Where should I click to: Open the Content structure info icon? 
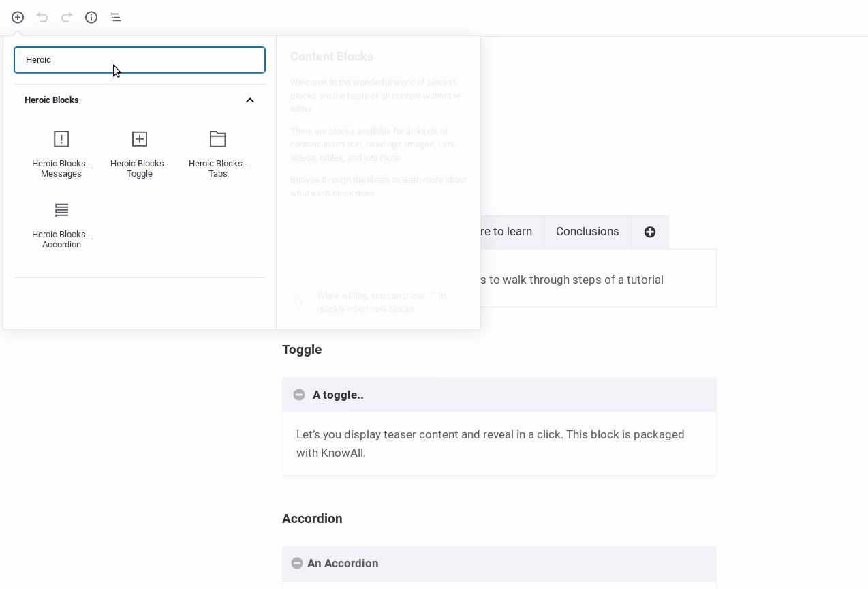click(x=91, y=17)
